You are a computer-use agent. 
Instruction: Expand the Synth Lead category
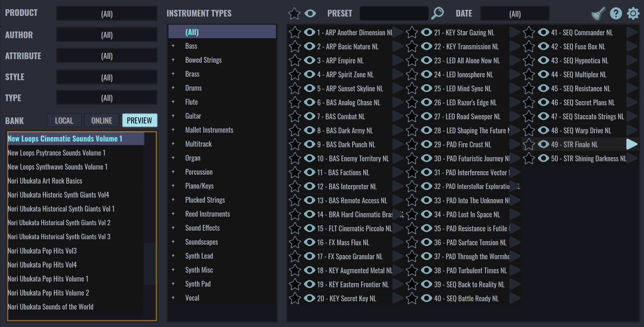point(173,256)
